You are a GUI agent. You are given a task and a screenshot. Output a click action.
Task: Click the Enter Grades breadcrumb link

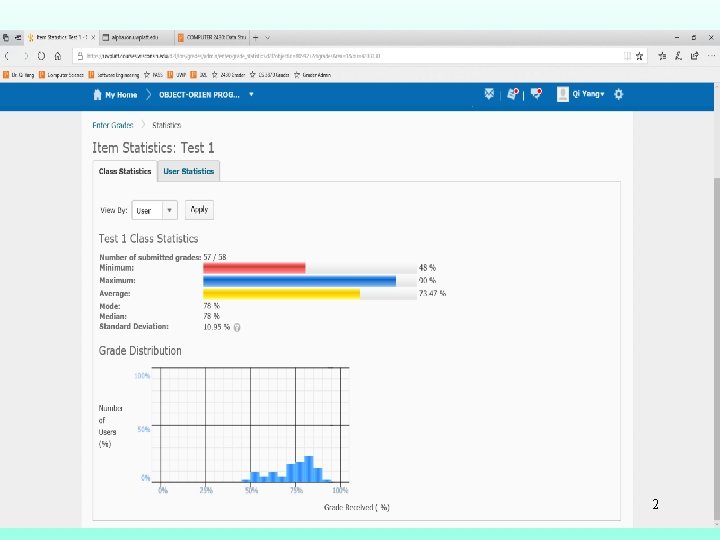[113, 125]
